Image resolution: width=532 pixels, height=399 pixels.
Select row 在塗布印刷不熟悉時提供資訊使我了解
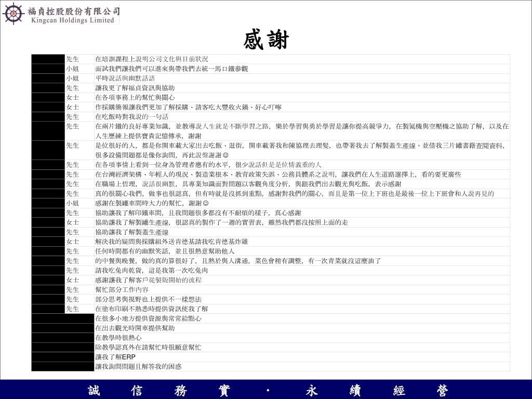271,309
